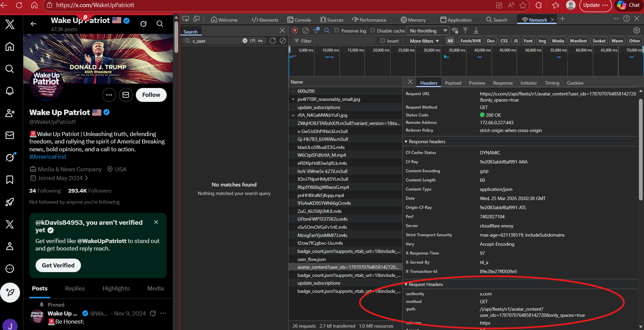Open Console panel tab
This screenshot has width=644, height=330.
pyautogui.click(x=299, y=20)
